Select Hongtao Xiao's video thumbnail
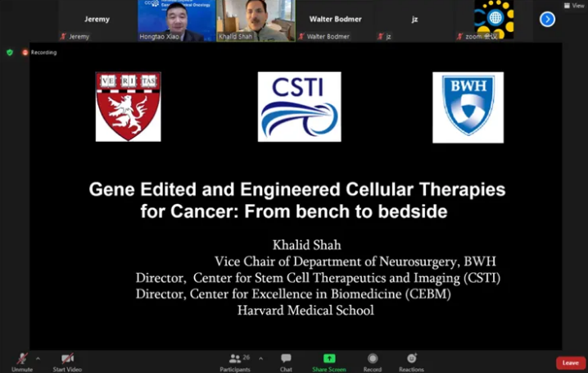This screenshot has width=588, height=373. (x=176, y=20)
